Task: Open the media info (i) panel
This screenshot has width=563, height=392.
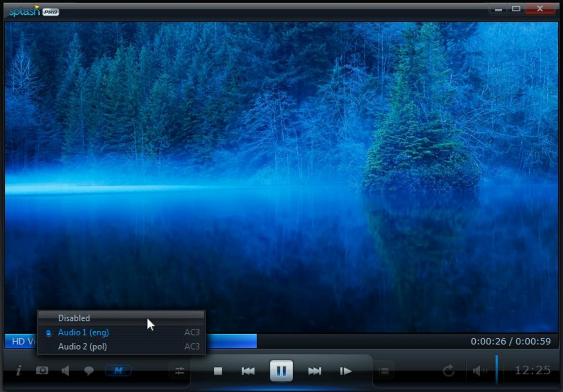Action: [x=18, y=370]
